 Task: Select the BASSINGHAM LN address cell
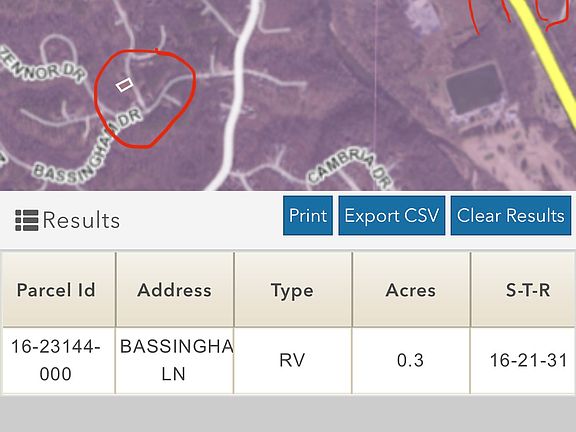pyautogui.click(x=174, y=360)
